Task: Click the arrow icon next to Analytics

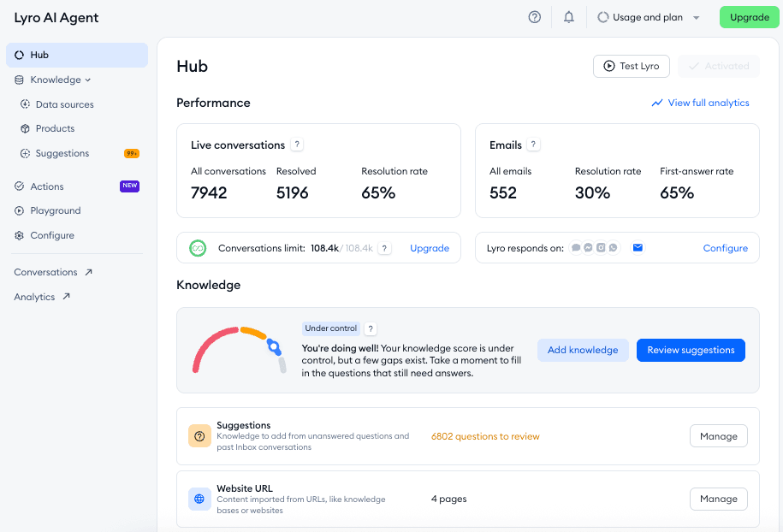Action: (x=66, y=297)
